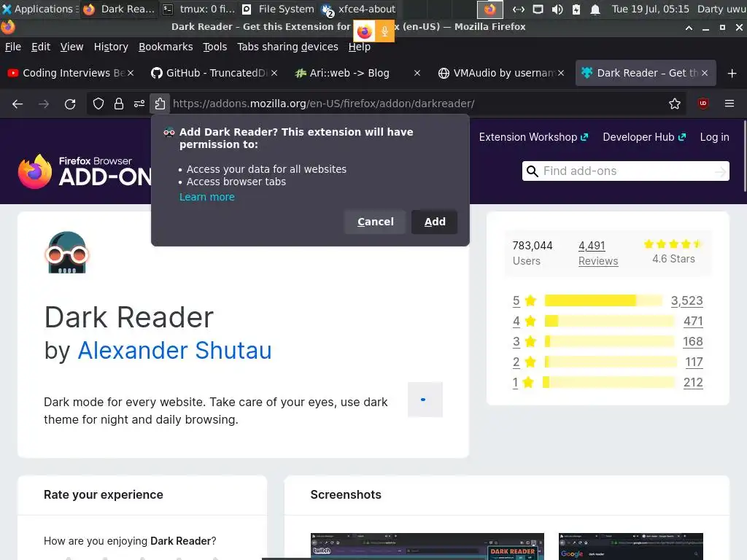747x560 pixels.
Task: Switch to tmux terminal taskbar window
Action: pyautogui.click(x=199, y=9)
